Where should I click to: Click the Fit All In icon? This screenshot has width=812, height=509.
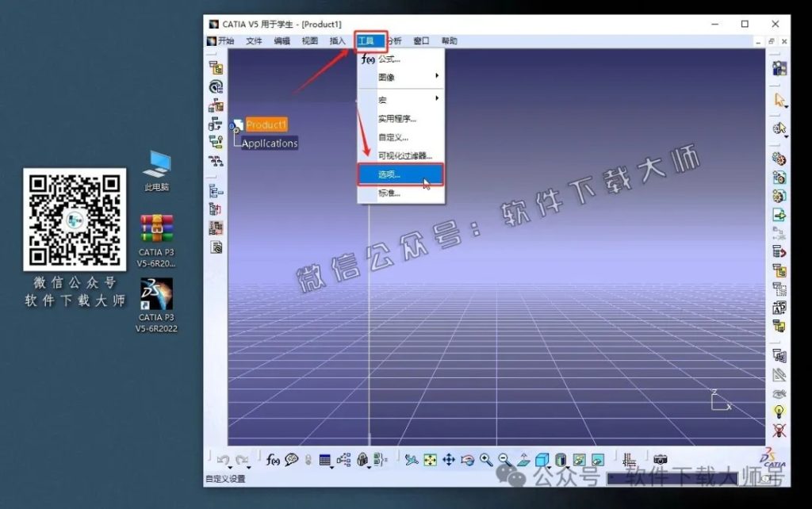428,458
